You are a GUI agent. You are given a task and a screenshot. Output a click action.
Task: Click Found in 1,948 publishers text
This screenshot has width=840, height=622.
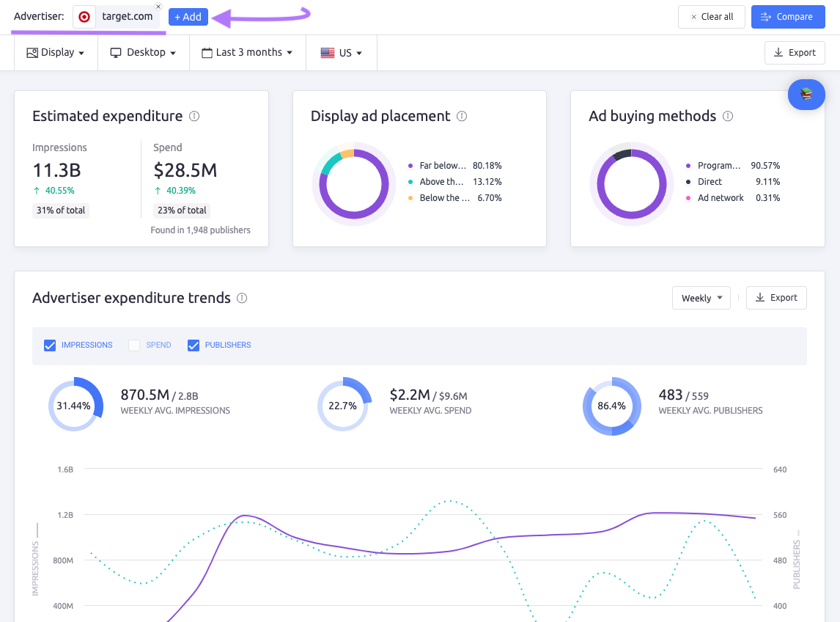200,230
